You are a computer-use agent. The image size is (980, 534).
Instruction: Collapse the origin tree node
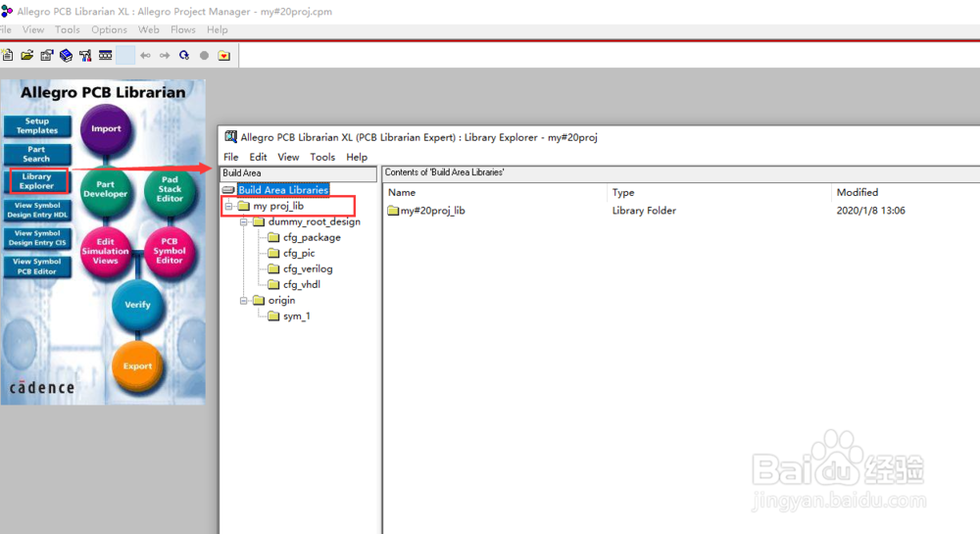tap(244, 301)
